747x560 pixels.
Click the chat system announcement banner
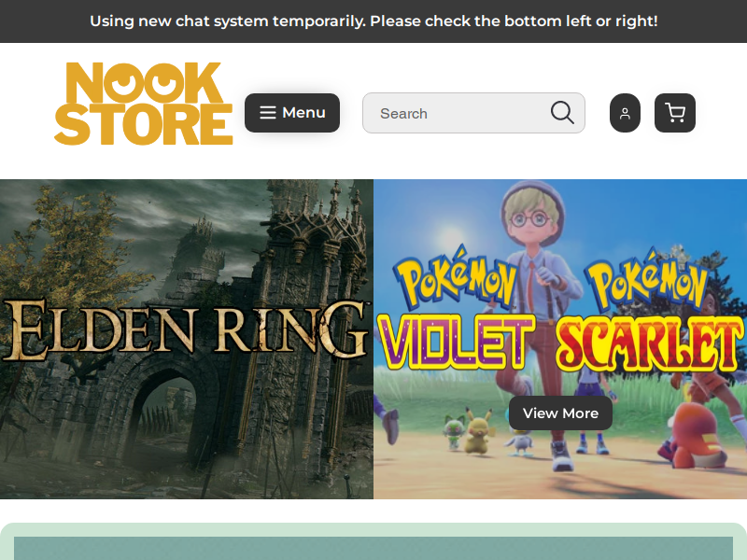tap(373, 21)
